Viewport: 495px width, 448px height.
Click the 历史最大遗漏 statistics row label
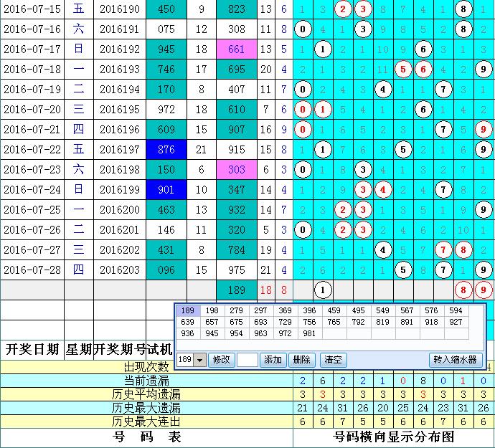146,407
